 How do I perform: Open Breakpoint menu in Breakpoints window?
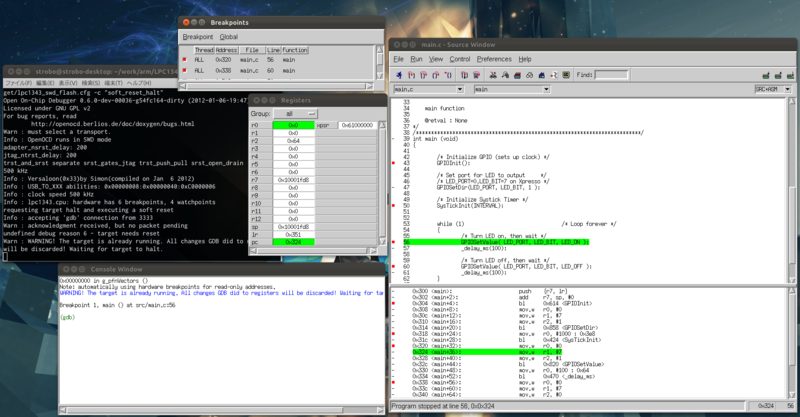197,37
